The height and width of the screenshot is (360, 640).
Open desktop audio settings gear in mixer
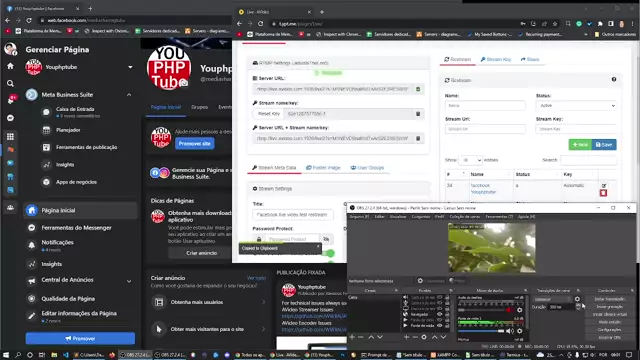pyautogui.click(x=520, y=310)
